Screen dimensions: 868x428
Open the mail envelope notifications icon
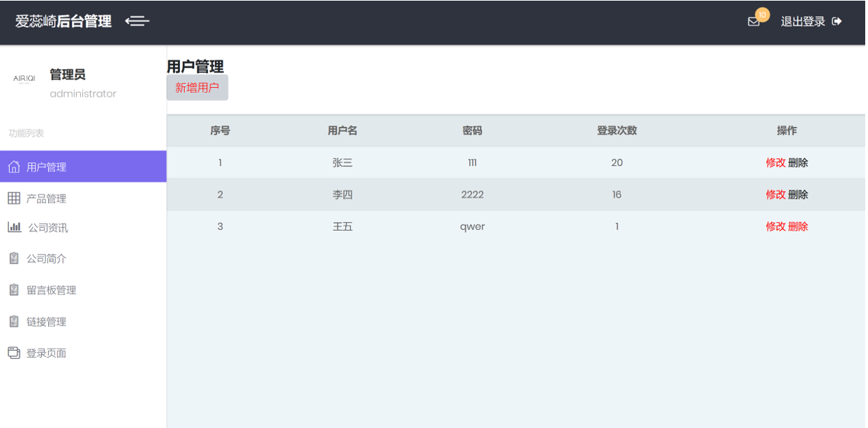coord(754,22)
